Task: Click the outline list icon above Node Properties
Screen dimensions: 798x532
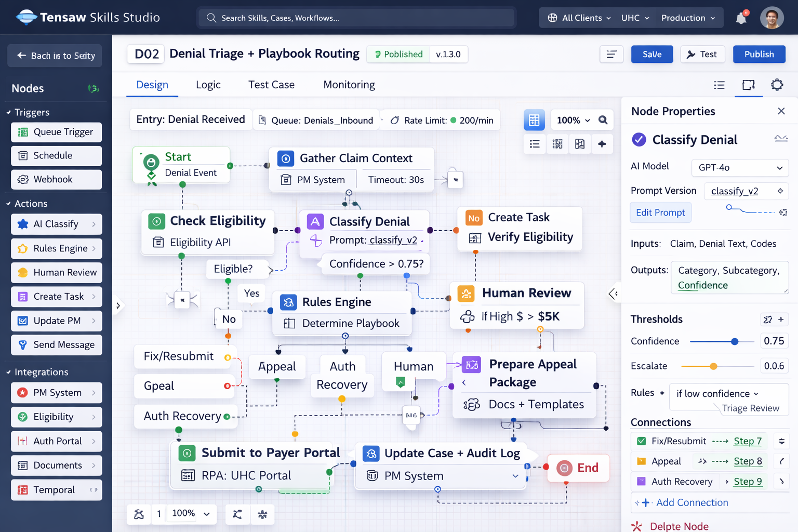Action: coord(719,85)
